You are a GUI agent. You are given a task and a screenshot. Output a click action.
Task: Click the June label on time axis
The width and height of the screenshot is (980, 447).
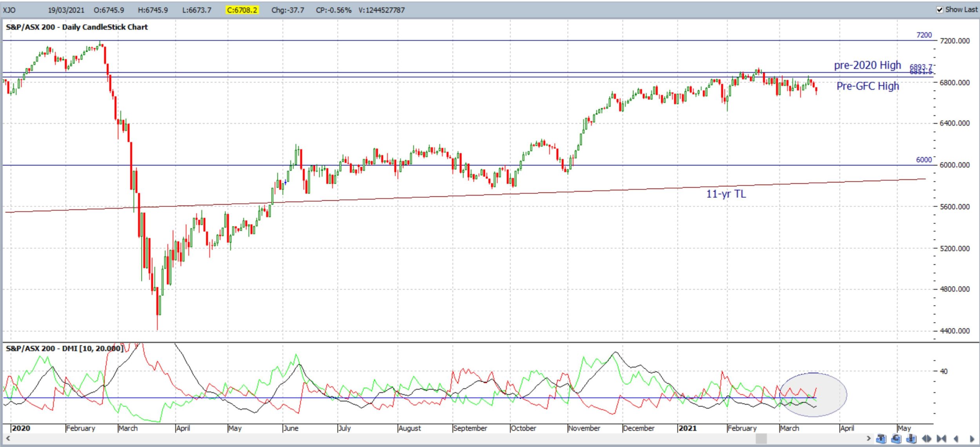(291, 428)
